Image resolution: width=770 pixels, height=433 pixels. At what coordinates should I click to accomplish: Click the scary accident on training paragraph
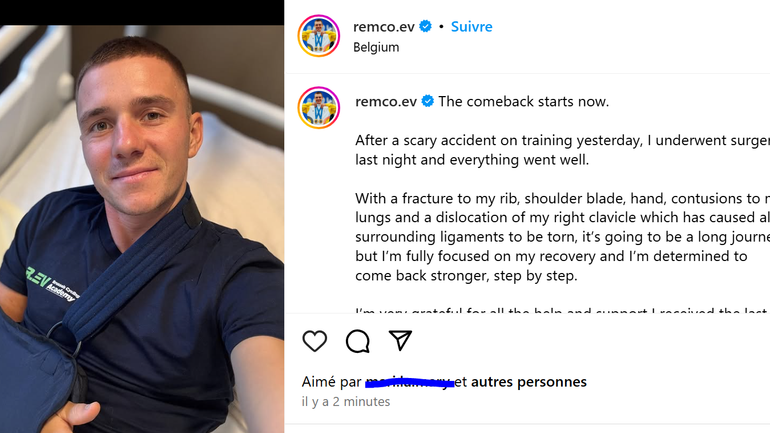[562, 150]
